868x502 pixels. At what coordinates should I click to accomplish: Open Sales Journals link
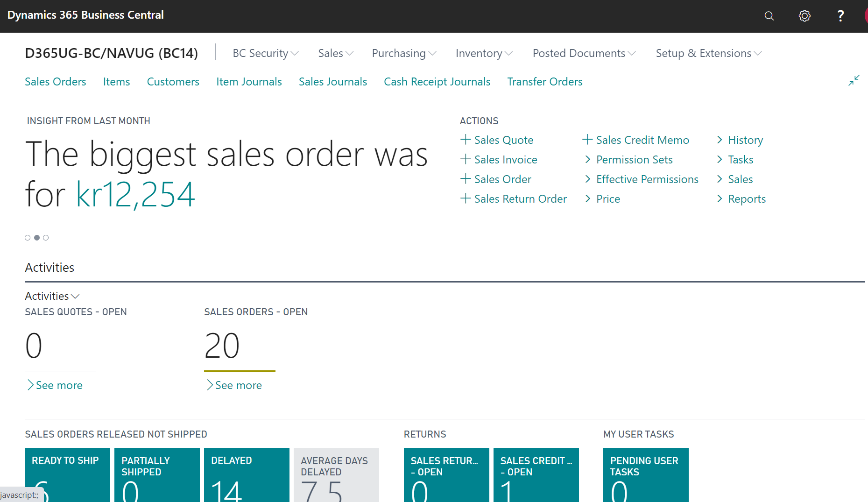(x=333, y=82)
